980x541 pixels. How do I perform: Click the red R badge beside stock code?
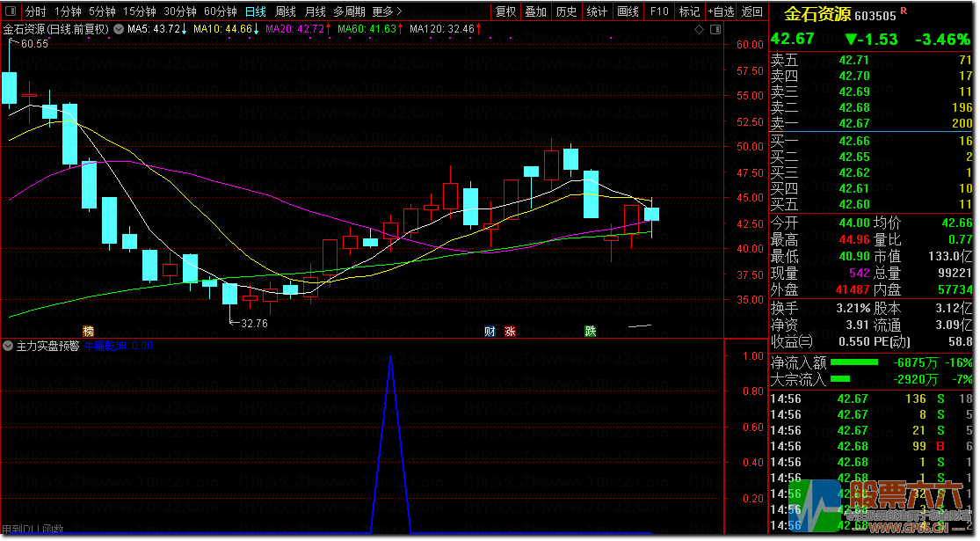(x=903, y=11)
